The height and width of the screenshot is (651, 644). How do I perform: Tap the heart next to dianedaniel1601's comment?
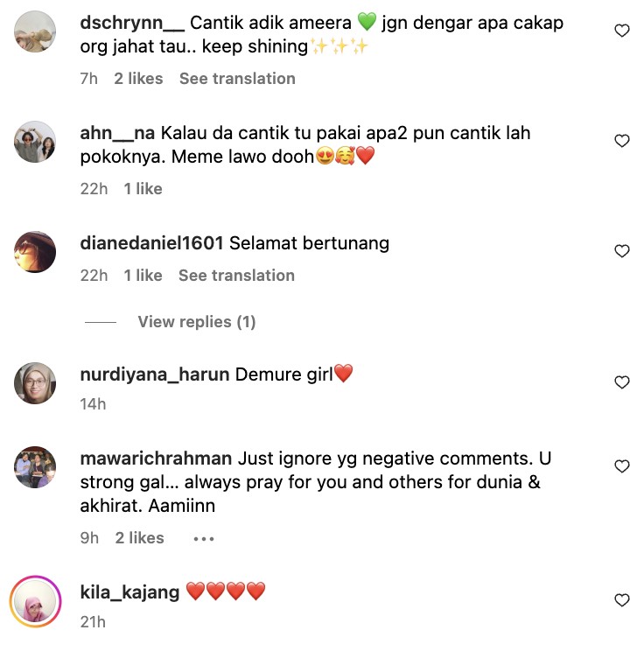click(x=621, y=251)
